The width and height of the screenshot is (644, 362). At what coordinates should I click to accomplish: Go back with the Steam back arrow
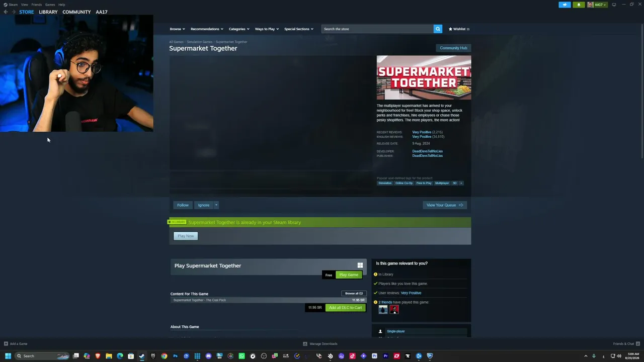[x=6, y=12]
